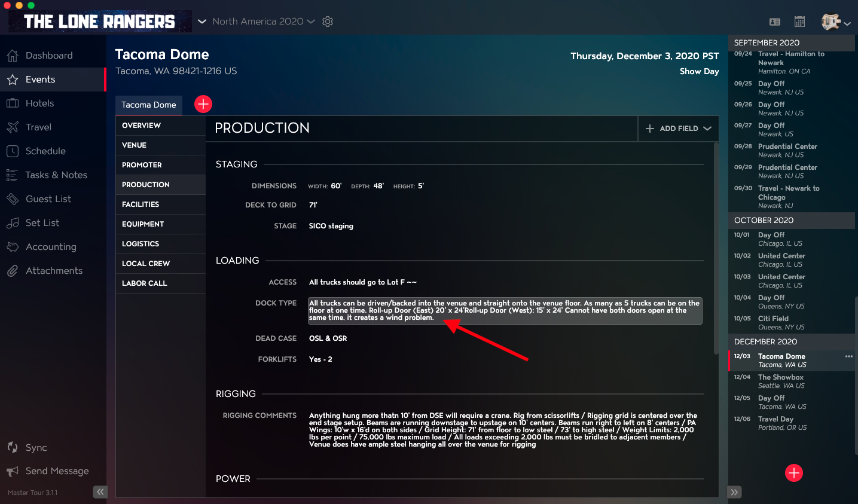Click the production panel scrollbar
This screenshot has width=858, height=504.
tap(716, 248)
